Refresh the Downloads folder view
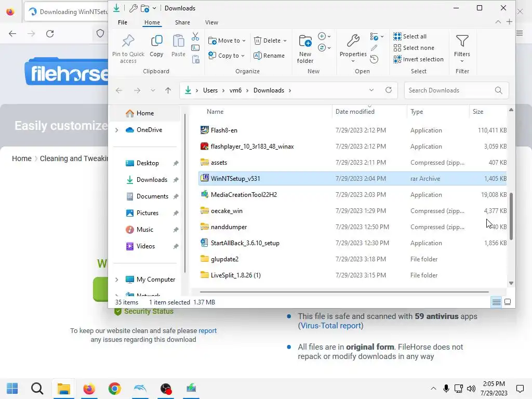This screenshot has height=399, width=532. coord(389,90)
